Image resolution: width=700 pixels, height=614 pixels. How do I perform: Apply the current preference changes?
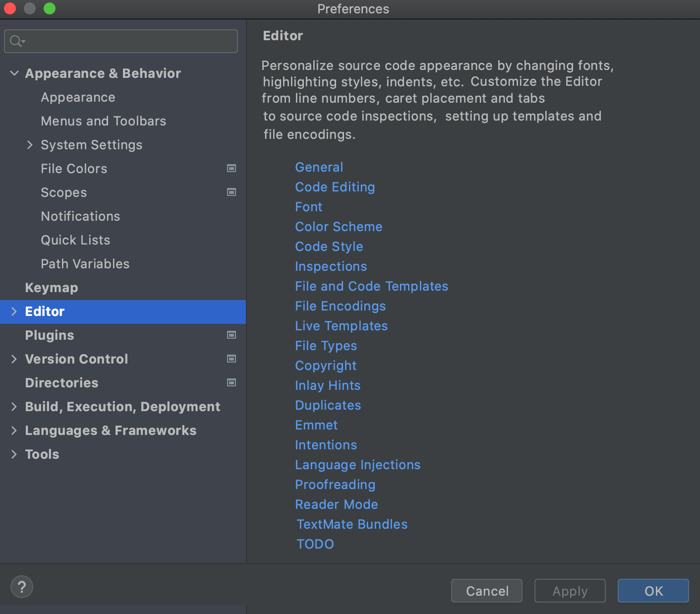pos(570,591)
